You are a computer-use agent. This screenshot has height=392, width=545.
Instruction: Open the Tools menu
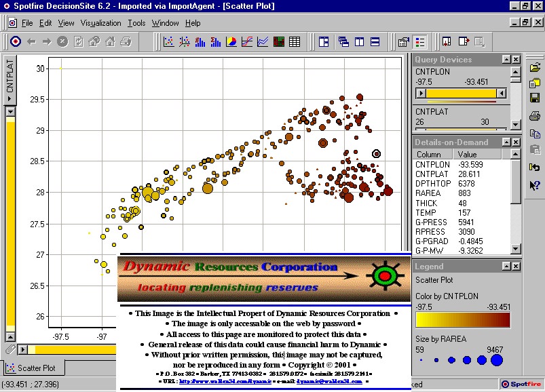(136, 23)
